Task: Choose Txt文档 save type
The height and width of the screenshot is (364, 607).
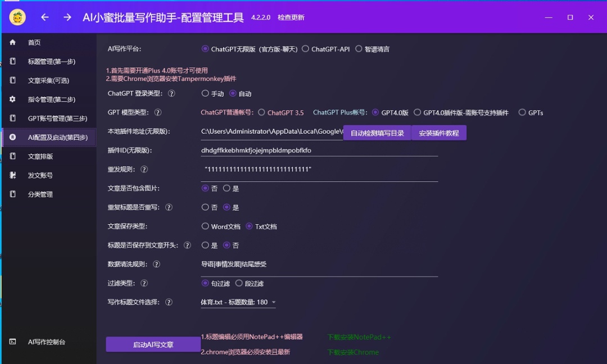Action: tap(261, 226)
